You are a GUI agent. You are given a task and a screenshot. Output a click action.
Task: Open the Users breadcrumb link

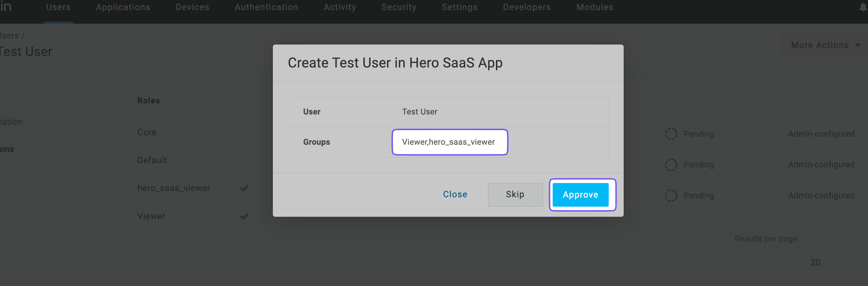tap(9, 36)
